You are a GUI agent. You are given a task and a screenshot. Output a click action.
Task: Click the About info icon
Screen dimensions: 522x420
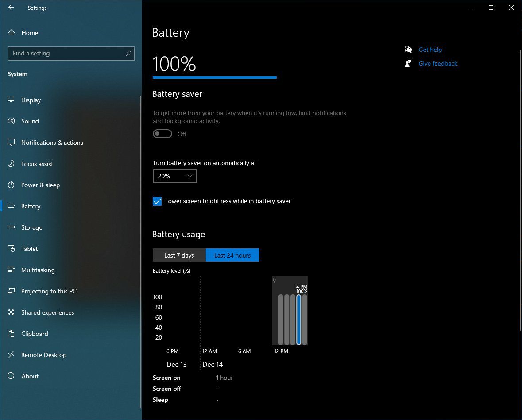point(11,376)
